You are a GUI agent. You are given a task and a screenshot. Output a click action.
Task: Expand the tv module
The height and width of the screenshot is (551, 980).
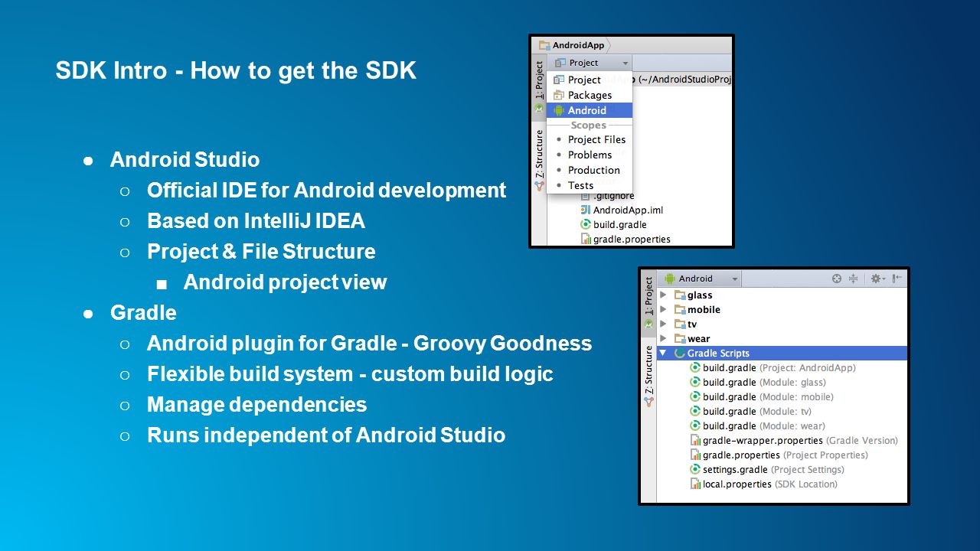[x=663, y=324]
